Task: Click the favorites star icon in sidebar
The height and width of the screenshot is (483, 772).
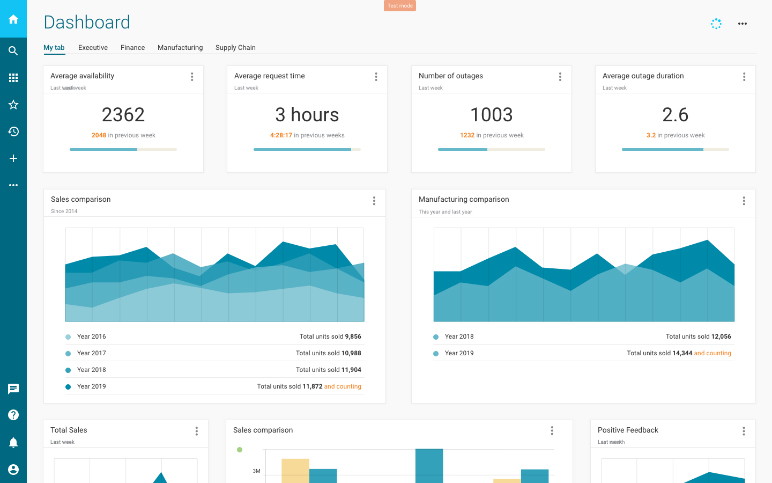Action: [x=13, y=105]
